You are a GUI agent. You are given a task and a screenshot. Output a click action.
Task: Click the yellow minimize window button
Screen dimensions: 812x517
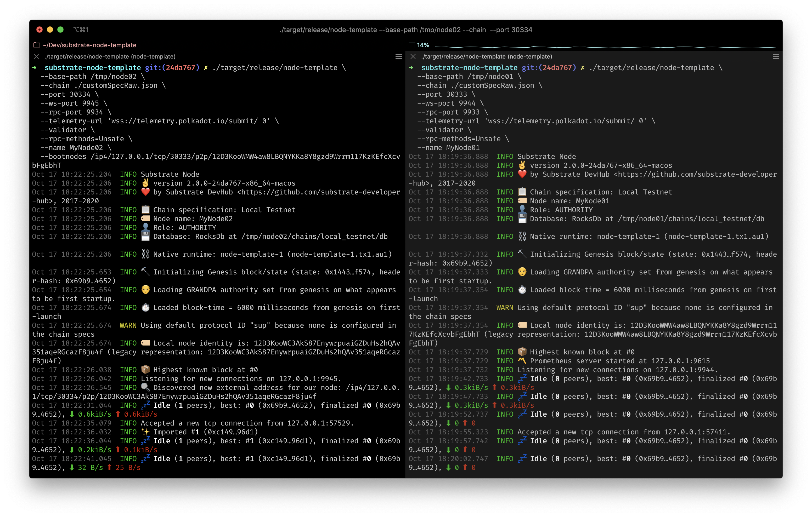50,30
